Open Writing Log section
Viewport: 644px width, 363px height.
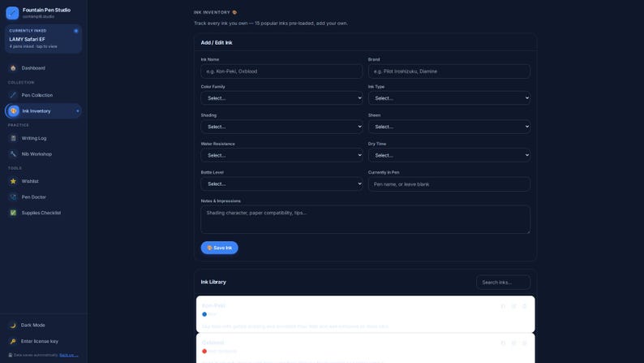(44, 138)
